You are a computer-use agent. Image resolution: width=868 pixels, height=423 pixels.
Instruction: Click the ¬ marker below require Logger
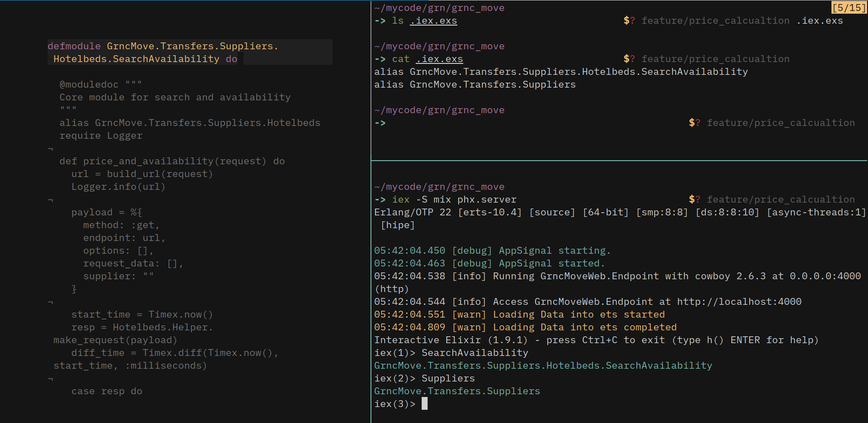50,149
